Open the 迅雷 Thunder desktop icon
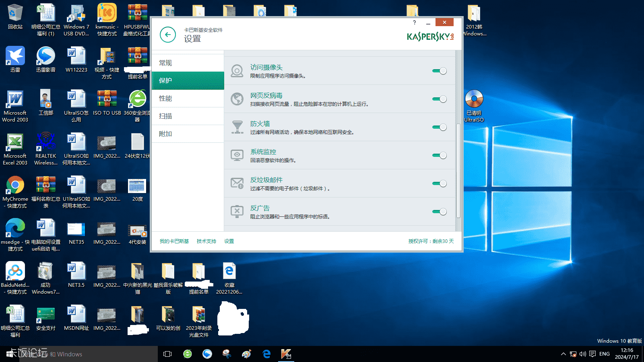Viewport: 644px width, 362px height. pyautogui.click(x=15, y=59)
